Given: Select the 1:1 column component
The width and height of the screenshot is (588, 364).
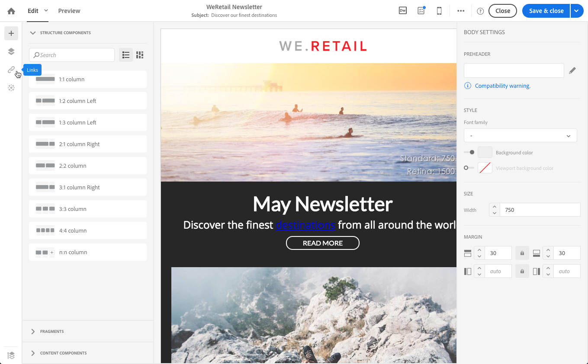Looking at the screenshot, I should (x=88, y=79).
